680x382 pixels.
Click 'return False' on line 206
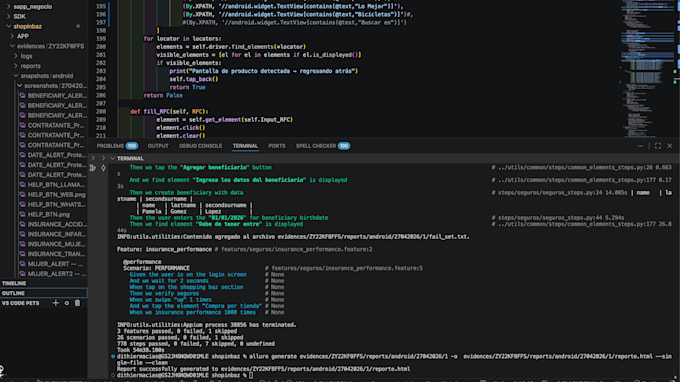coord(163,95)
